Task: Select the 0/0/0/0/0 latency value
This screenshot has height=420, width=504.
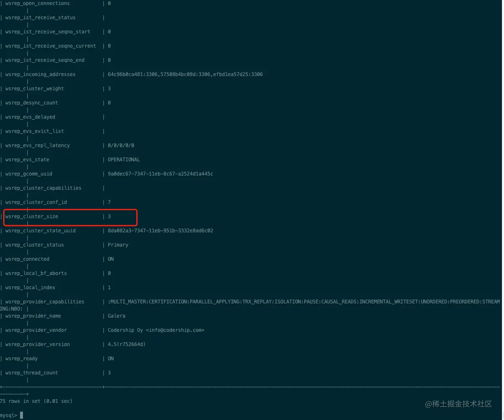Action: 121,145
